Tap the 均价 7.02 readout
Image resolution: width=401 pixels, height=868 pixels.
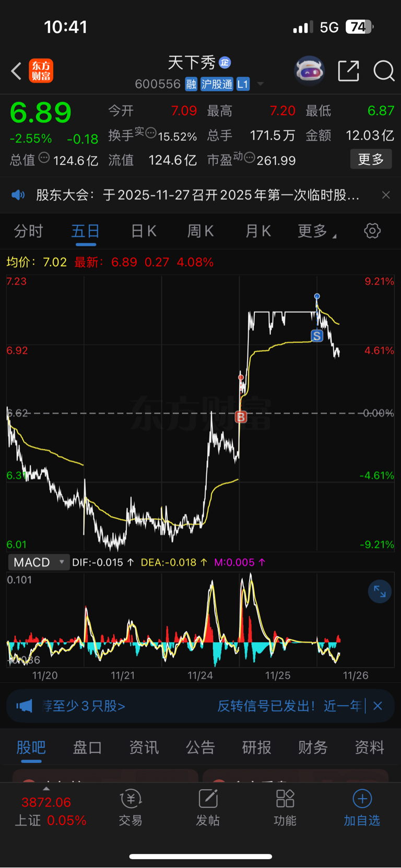click(37, 262)
